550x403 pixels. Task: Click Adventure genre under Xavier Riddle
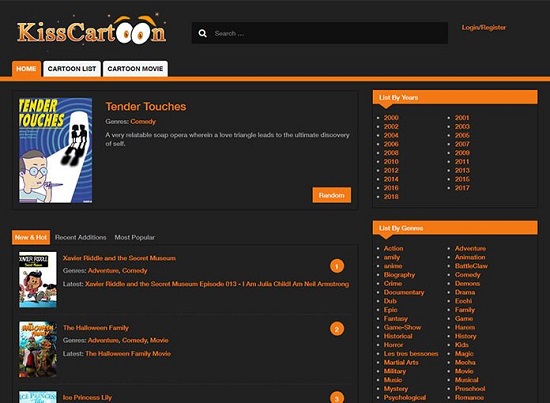103,271
